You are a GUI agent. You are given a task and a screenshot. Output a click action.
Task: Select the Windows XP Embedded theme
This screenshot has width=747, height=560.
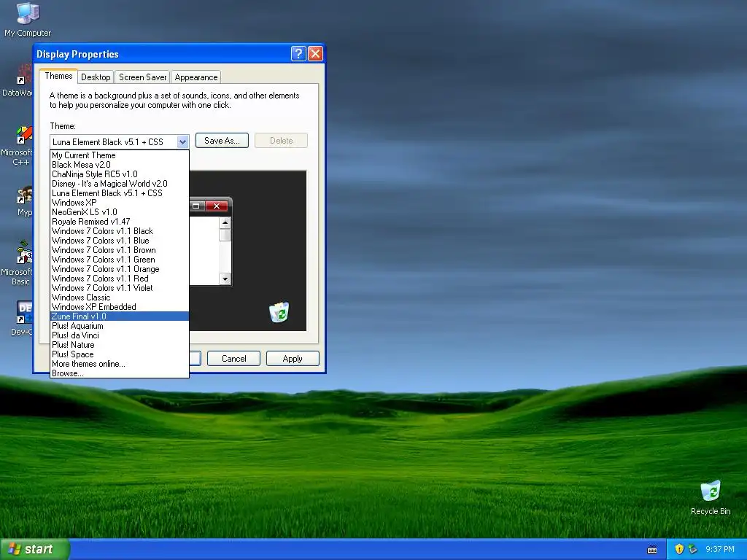click(120, 307)
